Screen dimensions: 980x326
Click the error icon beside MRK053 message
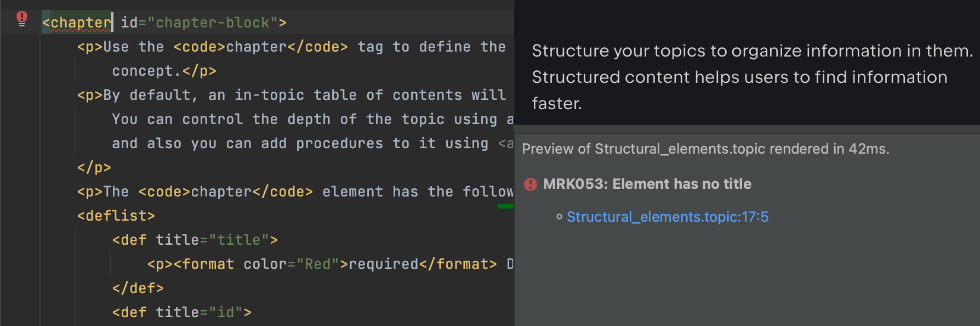531,184
